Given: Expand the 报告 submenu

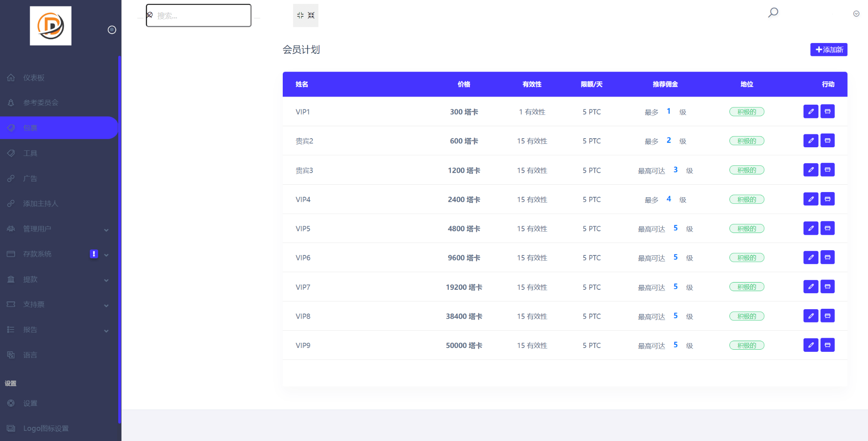Looking at the screenshot, I should tap(106, 331).
